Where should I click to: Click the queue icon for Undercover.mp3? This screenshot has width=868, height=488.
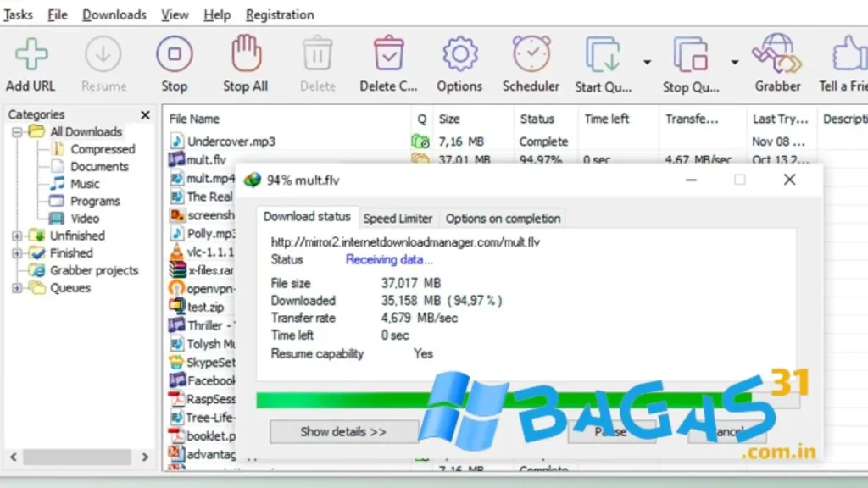420,141
